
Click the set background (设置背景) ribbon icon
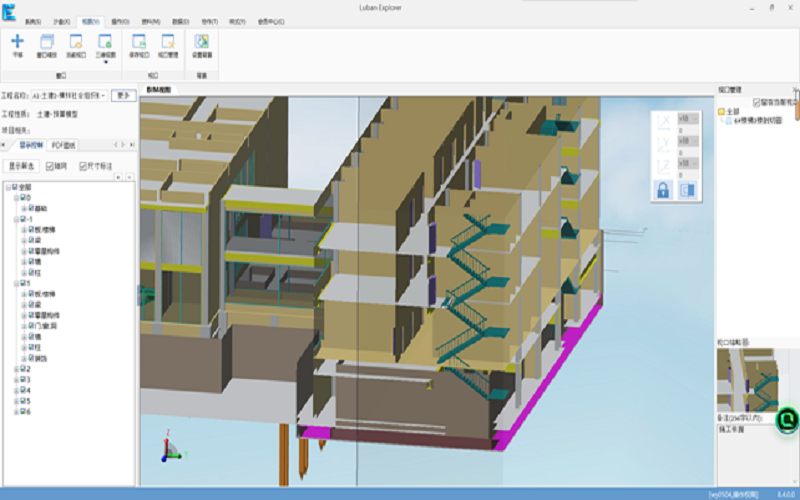point(202,42)
